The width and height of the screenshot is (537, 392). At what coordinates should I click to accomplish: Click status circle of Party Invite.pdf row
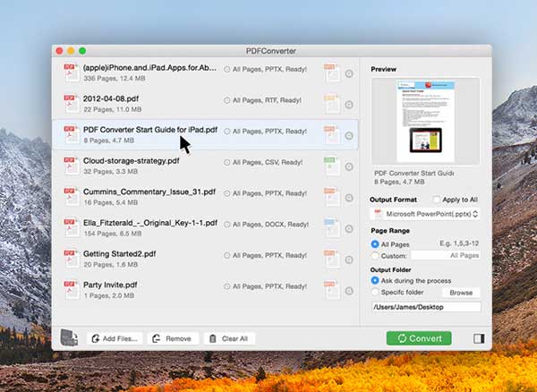(226, 286)
